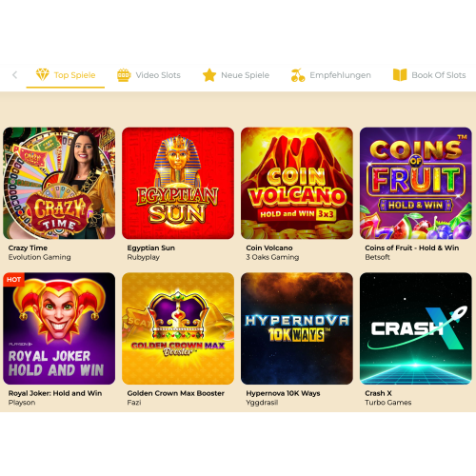Open the Book Of Slots tab
This screenshot has height=476, width=476.
tap(429, 75)
